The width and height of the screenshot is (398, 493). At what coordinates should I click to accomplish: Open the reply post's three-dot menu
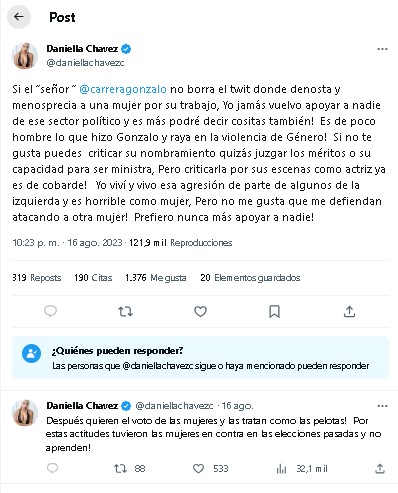click(x=382, y=406)
